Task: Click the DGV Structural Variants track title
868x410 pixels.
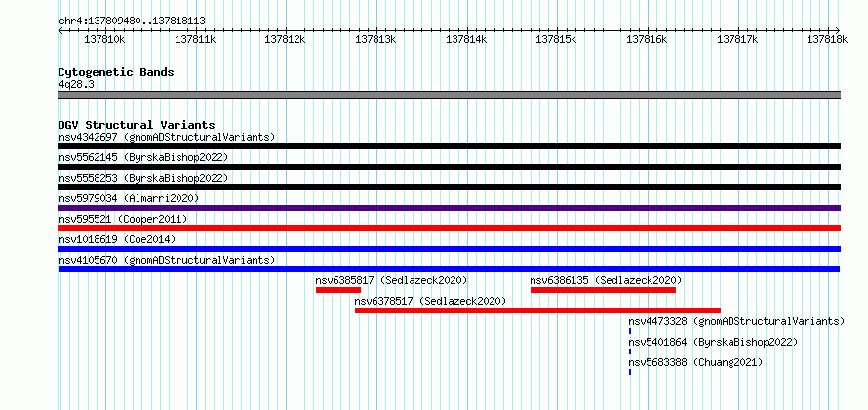Action: tap(137, 125)
